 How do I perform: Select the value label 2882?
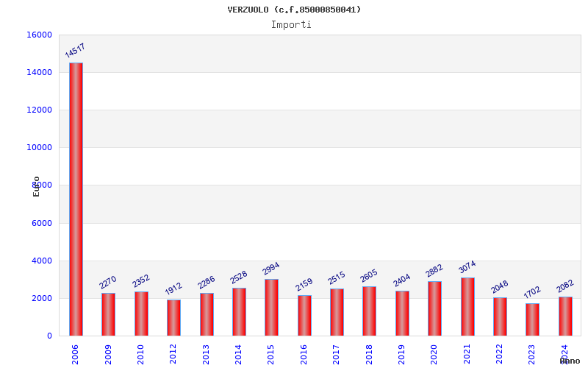click(434, 271)
